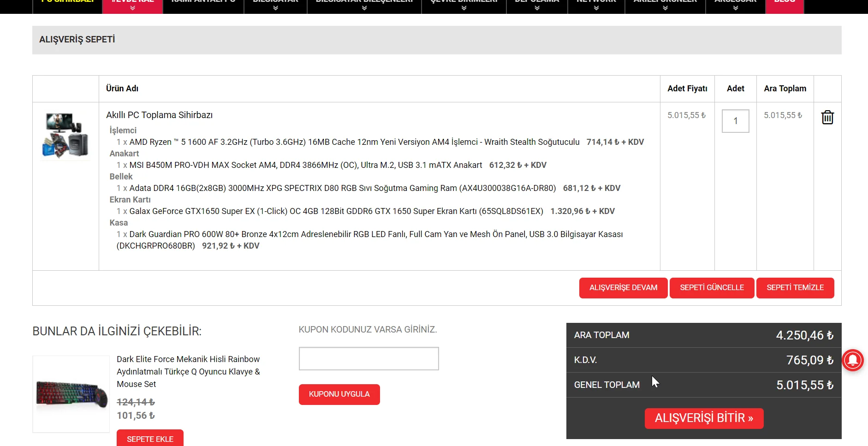Update the cart with SEPETİ GÜNCELLE
The image size is (868, 446).
point(712,288)
